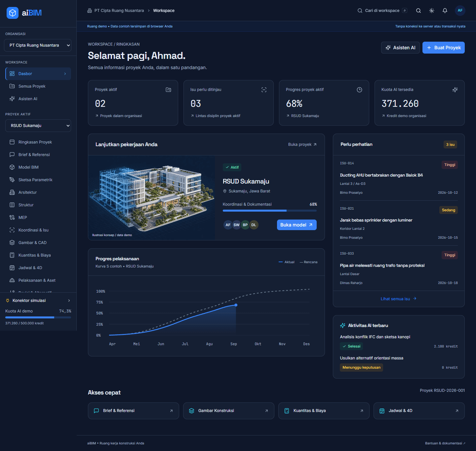
Task: Click the breadcrumb chevron before Workspace
Action: (x=149, y=11)
